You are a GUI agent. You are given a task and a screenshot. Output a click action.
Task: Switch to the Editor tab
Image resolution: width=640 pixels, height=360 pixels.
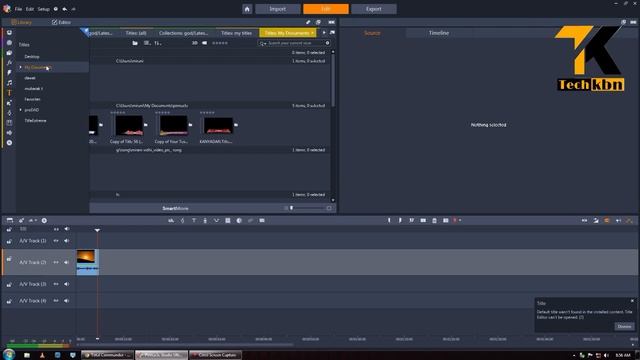(x=61, y=22)
